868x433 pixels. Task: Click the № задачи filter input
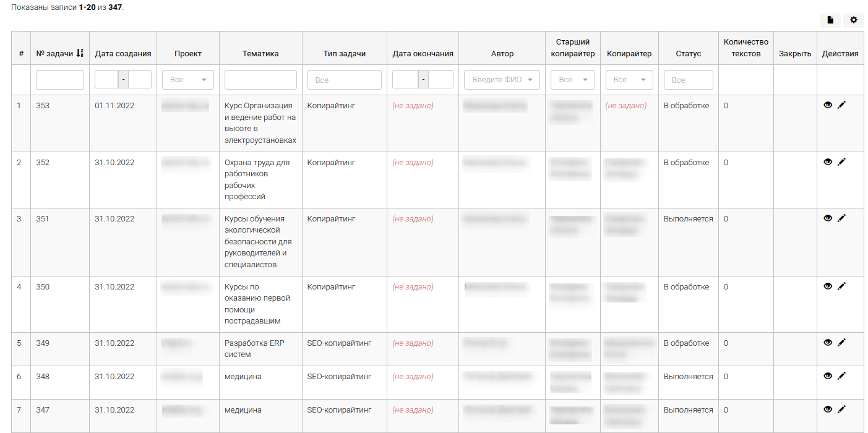pyautogui.click(x=60, y=80)
